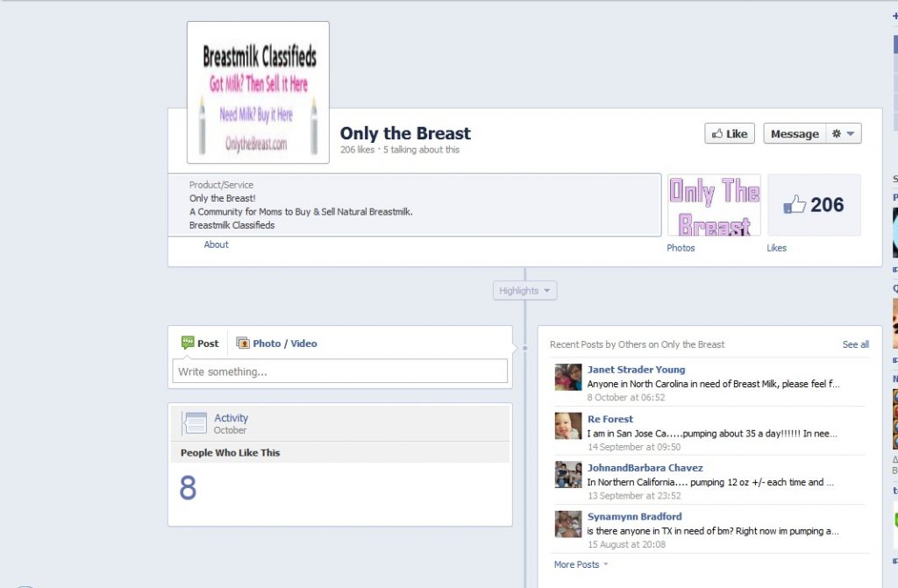
Task: Click the green Post speech bubble icon
Action: [188, 343]
